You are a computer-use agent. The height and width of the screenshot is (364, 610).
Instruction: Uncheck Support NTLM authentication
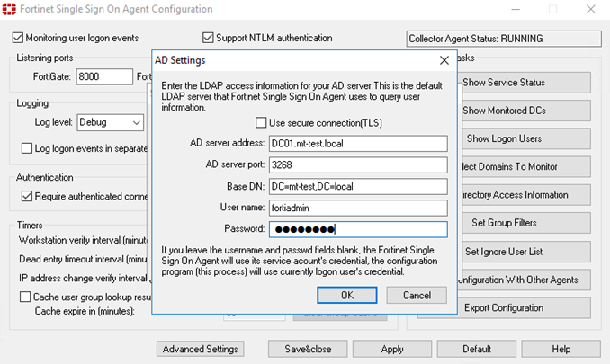pos(209,38)
